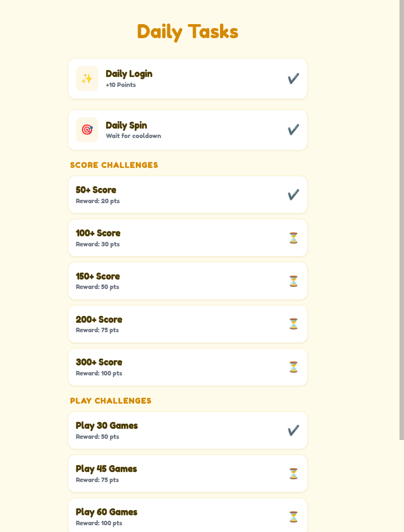Click the hourglass on 150+ Score
This screenshot has width=404, height=532.
[293, 281]
